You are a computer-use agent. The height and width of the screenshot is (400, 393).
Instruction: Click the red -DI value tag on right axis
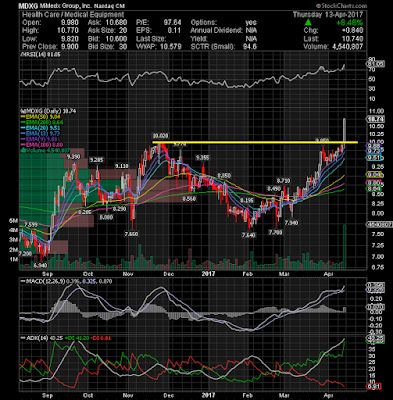(x=375, y=387)
